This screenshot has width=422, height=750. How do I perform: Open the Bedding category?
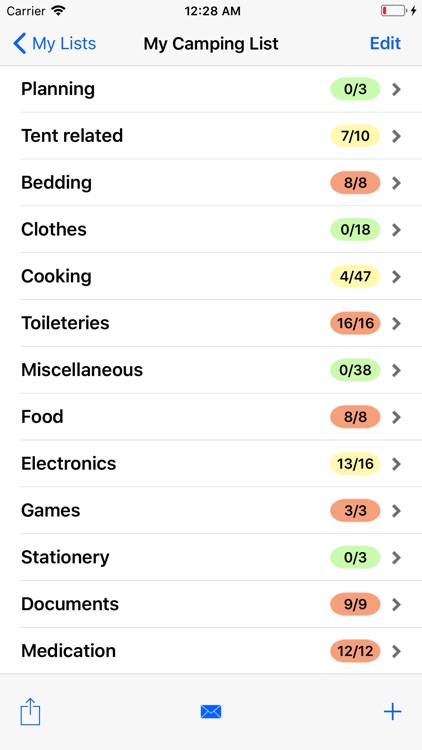tap(211, 183)
